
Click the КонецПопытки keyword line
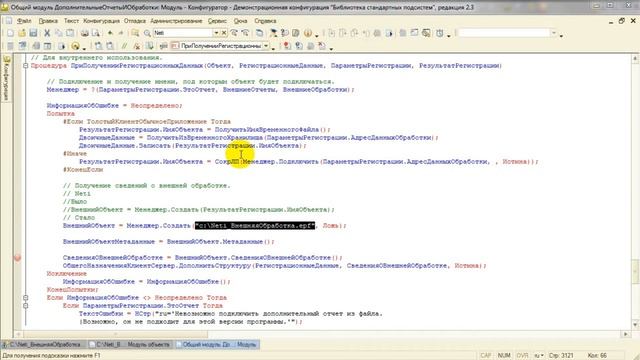(72, 290)
